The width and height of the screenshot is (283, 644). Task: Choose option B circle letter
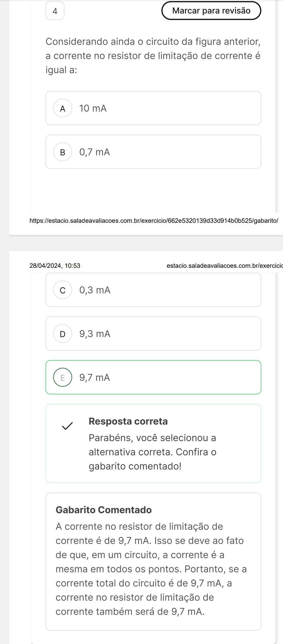tap(63, 152)
